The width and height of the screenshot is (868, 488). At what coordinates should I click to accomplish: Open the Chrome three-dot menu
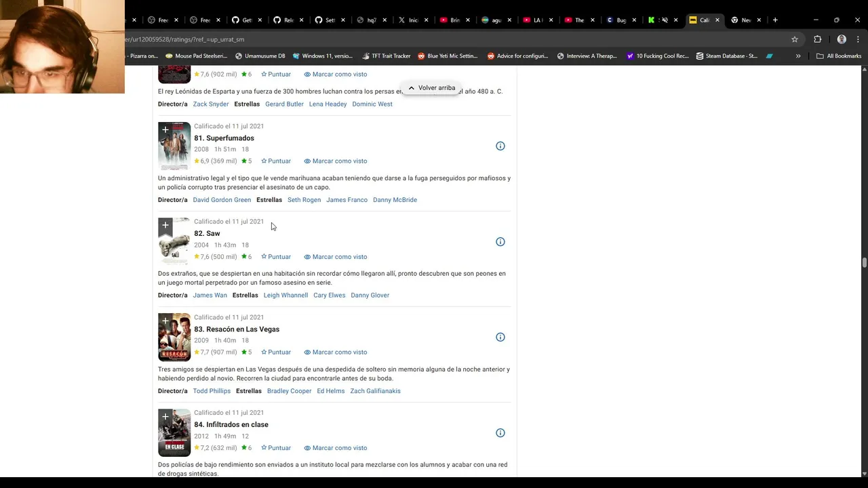pyautogui.click(x=858, y=39)
